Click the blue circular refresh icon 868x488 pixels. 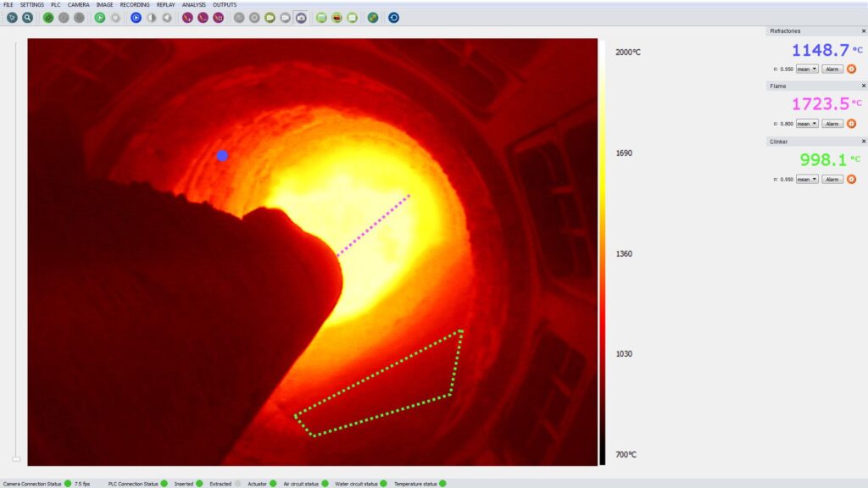coord(393,18)
